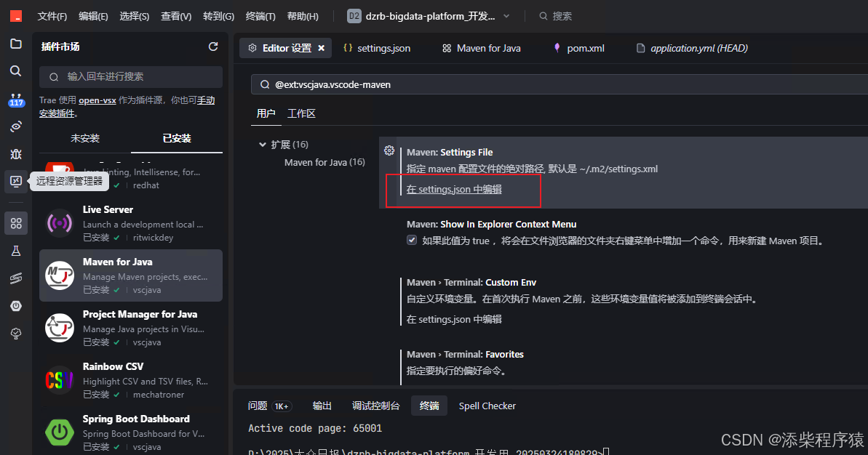Open the remote resource manager icon
This screenshot has height=455, width=868.
click(16, 181)
